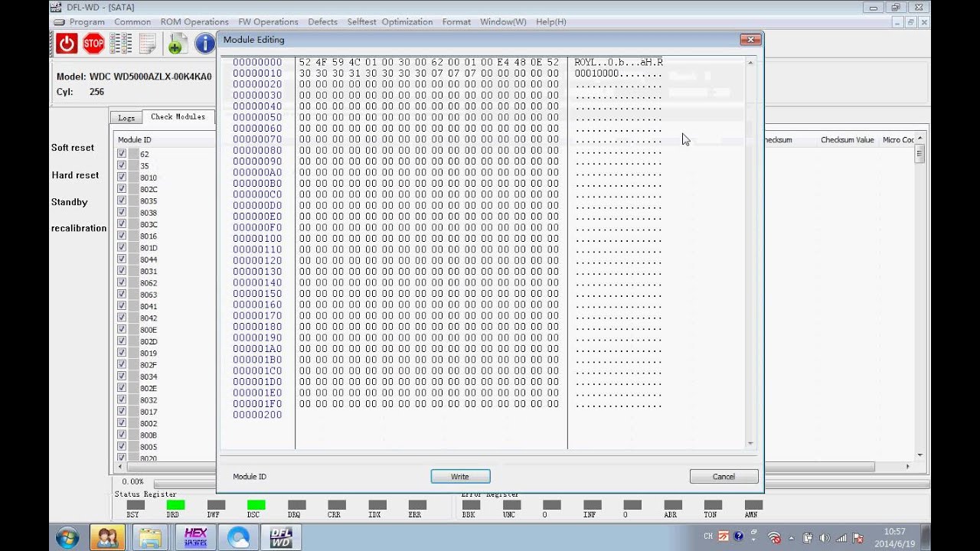Click hex row at offset 00000010
The height and width of the screenshot is (551, 980).
click(447, 73)
